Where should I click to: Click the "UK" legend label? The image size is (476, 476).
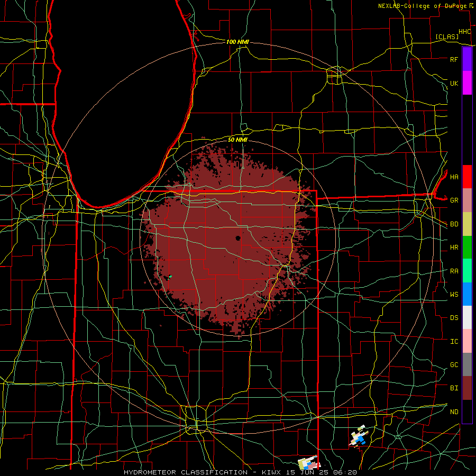tap(454, 83)
